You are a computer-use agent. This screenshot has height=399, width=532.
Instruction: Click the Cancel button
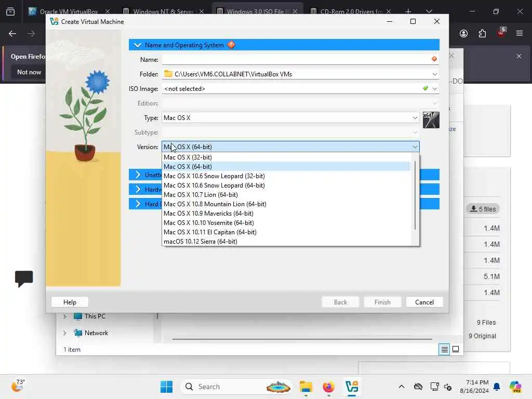(x=424, y=302)
